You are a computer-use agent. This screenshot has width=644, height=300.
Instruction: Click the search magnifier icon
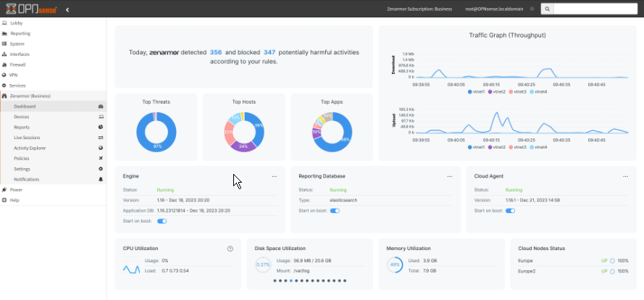click(547, 9)
